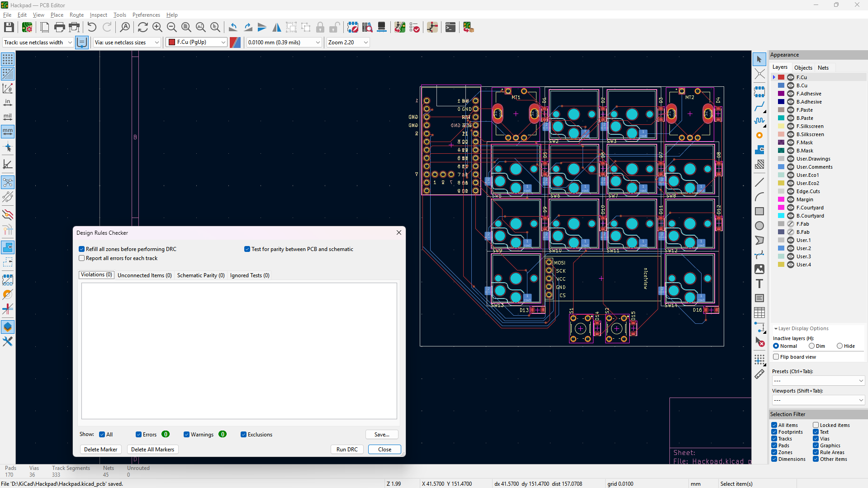Select the Dim radio button for inactive layers
The width and height of the screenshot is (868, 488).
point(812,346)
